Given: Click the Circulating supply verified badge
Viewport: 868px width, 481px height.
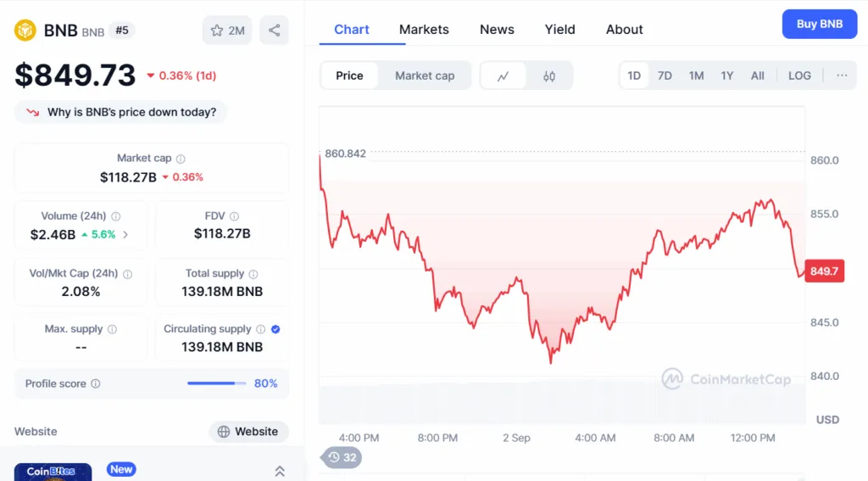Looking at the screenshot, I should click(x=275, y=329).
